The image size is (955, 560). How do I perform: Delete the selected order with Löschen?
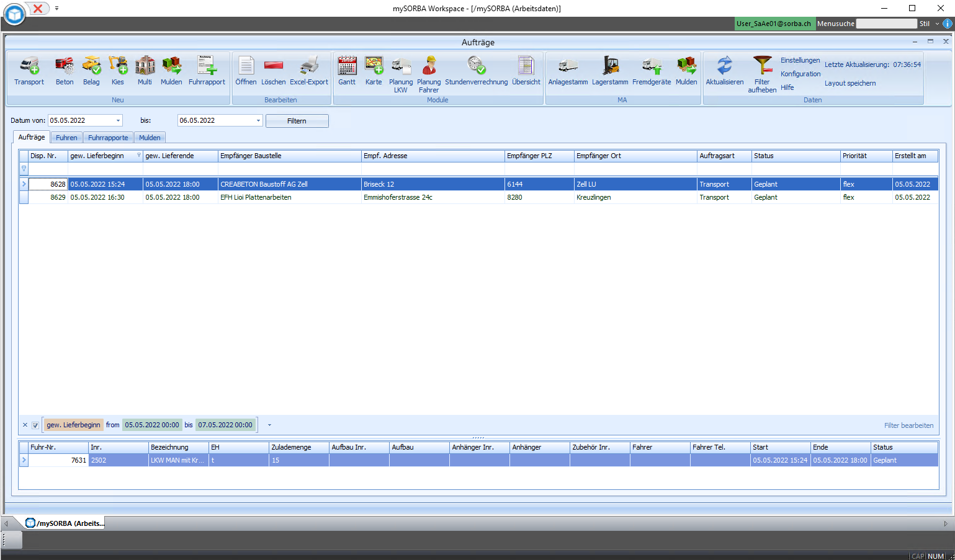[274, 71]
